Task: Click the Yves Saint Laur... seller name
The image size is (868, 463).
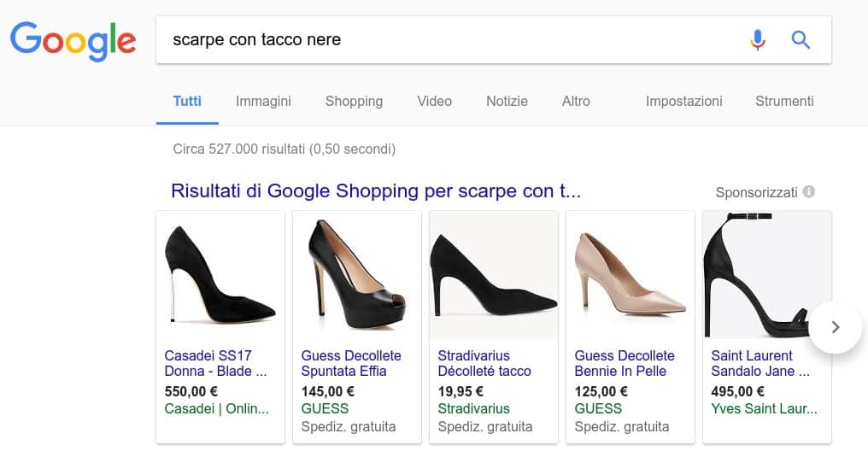Action: click(764, 408)
